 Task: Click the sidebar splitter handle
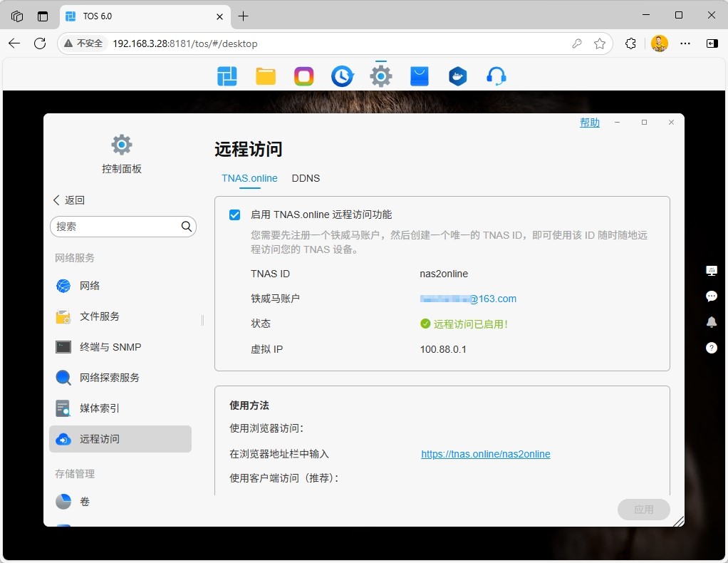(x=202, y=320)
